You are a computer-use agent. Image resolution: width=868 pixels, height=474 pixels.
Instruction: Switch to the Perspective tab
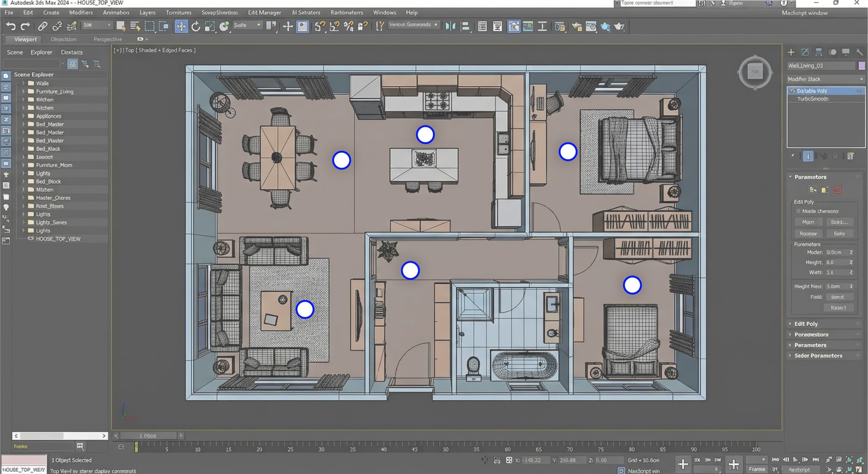pyautogui.click(x=107, y=39)
